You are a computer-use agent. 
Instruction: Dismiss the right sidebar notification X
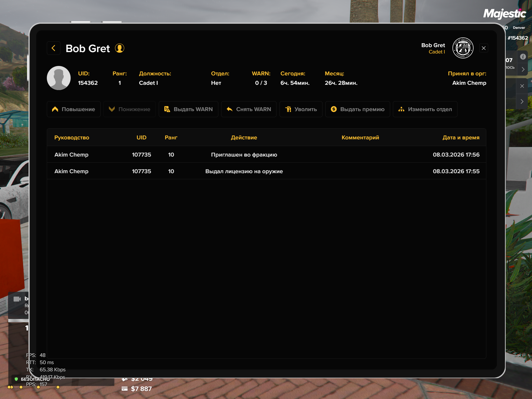pyautogui.click(x=522, y=86)
